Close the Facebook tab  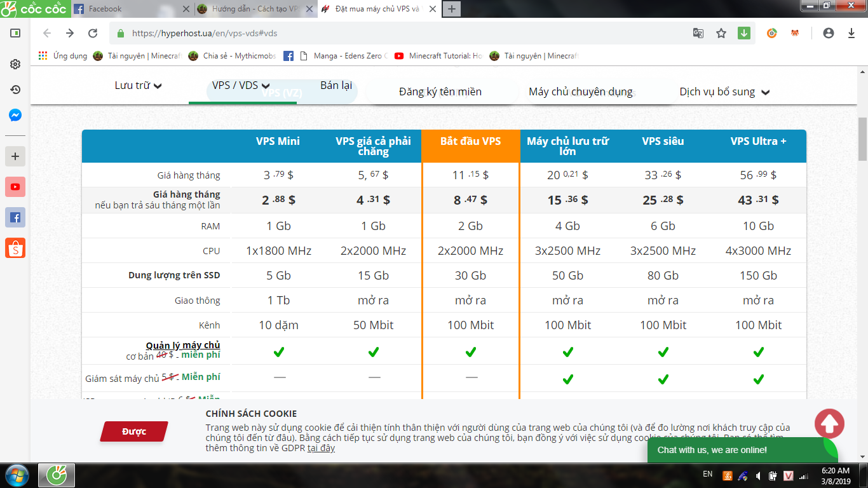click(186, 9)
